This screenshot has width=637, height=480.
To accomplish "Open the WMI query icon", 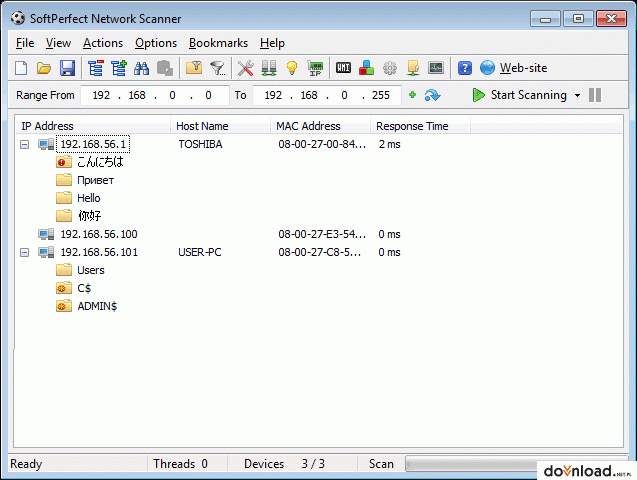I will point(343,67).
